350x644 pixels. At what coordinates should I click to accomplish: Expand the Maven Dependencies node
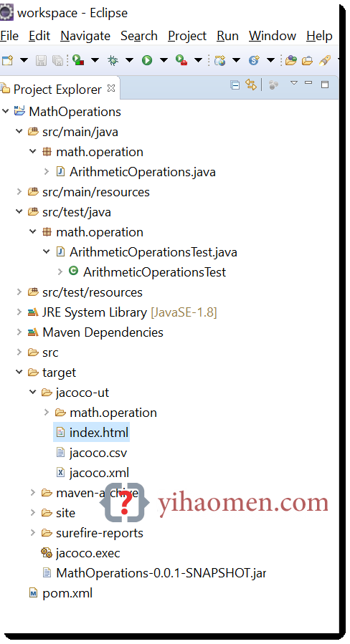tap(19, 332)
